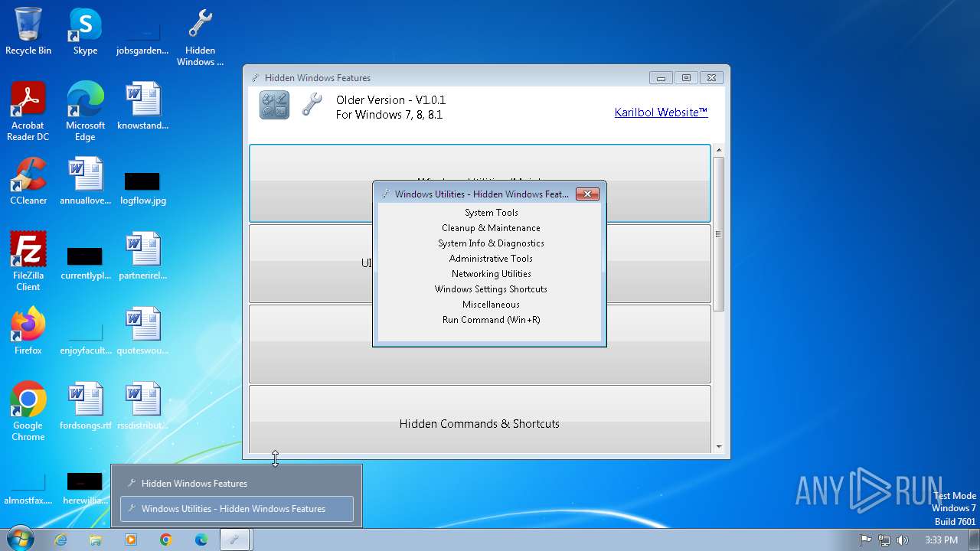
Task: Open System Info & Diagnostics
Action: (x=491, y=243)
